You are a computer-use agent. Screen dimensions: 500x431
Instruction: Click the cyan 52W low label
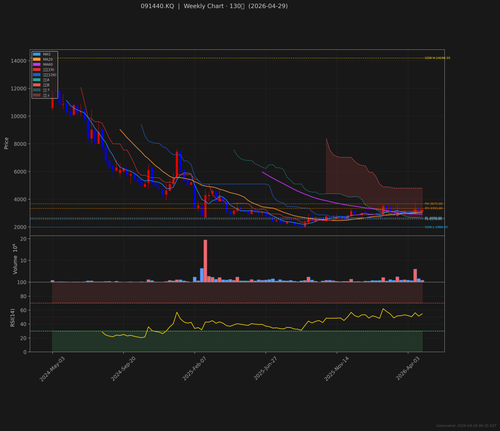coord(436,227)
